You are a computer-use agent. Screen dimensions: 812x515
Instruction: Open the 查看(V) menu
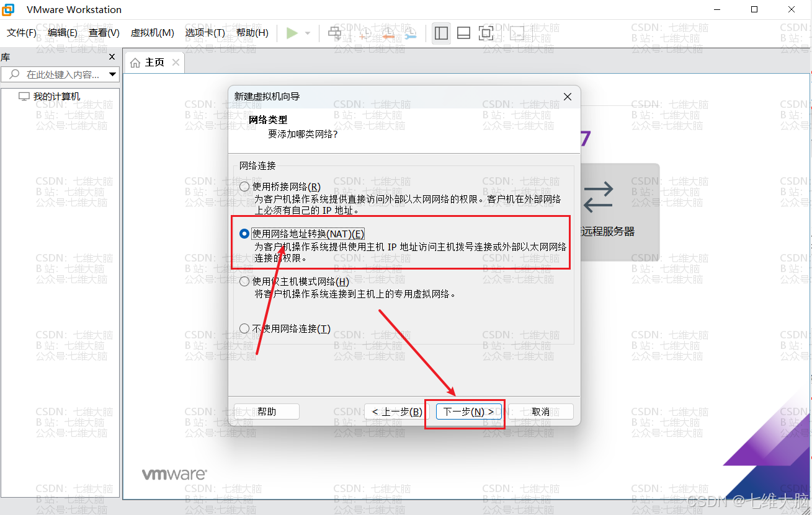[104, 33]
